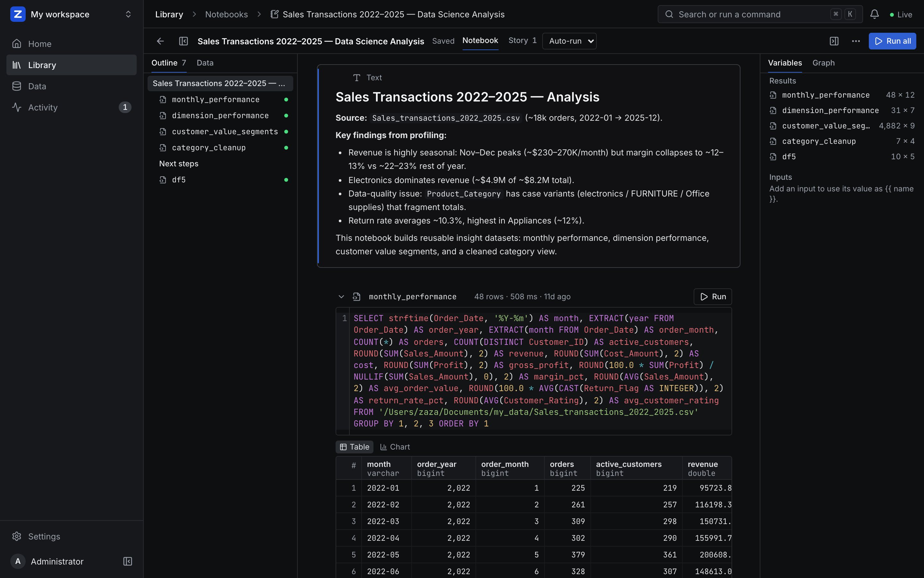This screenshot has height=578, width=924.
Task: Click df5 result in Variables panel
Action: point(842,157)
